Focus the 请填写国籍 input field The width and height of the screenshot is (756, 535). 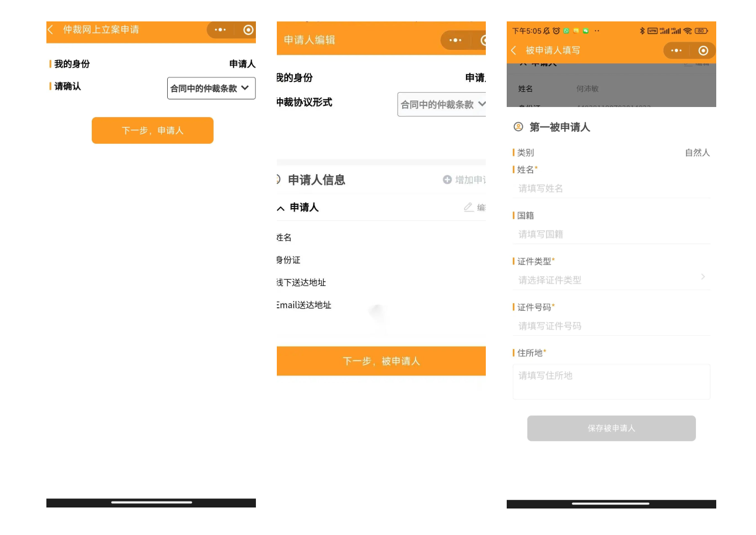[611, 234]
